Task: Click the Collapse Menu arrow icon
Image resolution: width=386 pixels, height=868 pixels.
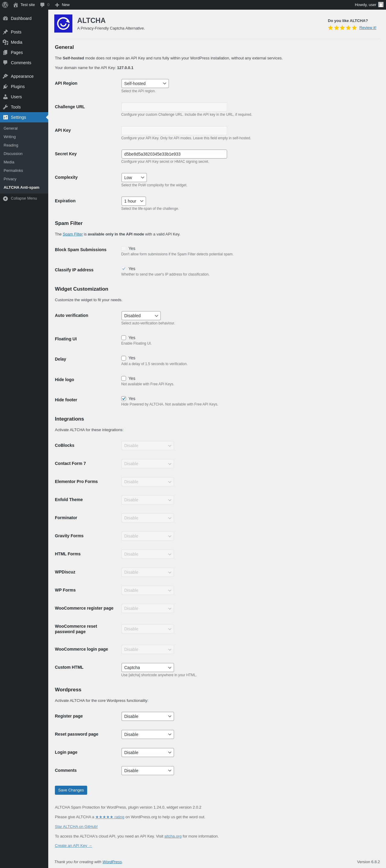Action: click(x=5, y=198)
